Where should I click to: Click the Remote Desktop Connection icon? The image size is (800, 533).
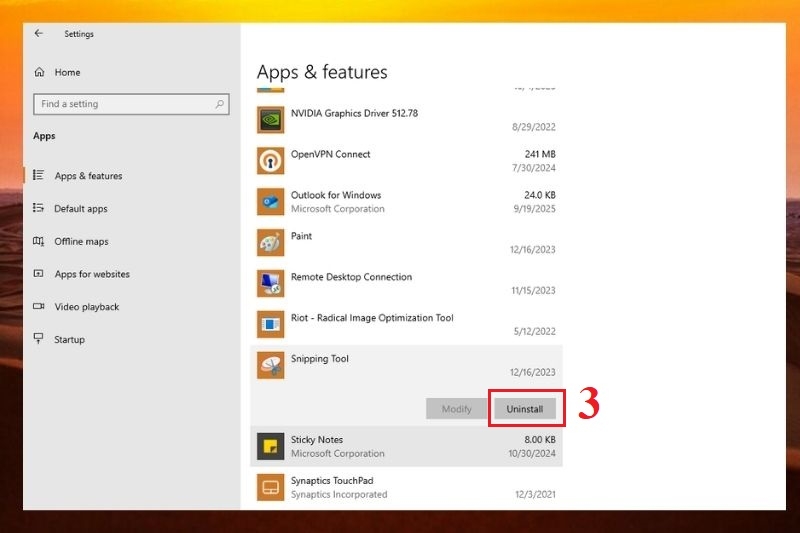[270, 283]
